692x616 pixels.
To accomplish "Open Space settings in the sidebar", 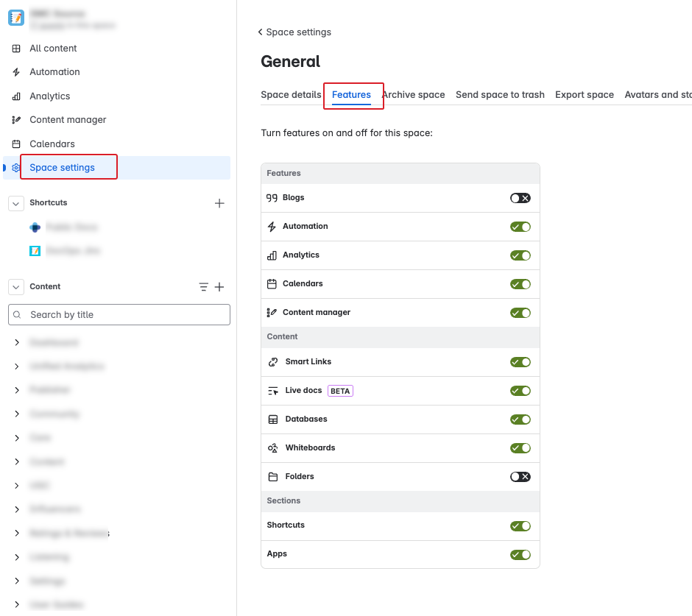I will coord(62,168).
